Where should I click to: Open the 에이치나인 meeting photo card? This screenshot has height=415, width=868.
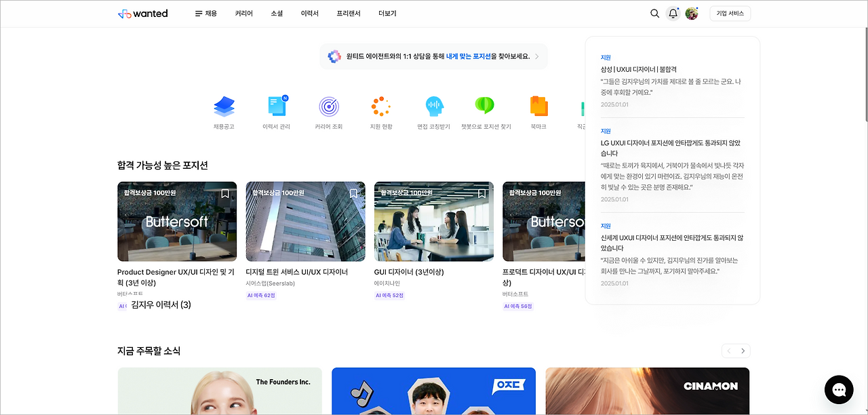pyautogui.click(x=434, y=221)
